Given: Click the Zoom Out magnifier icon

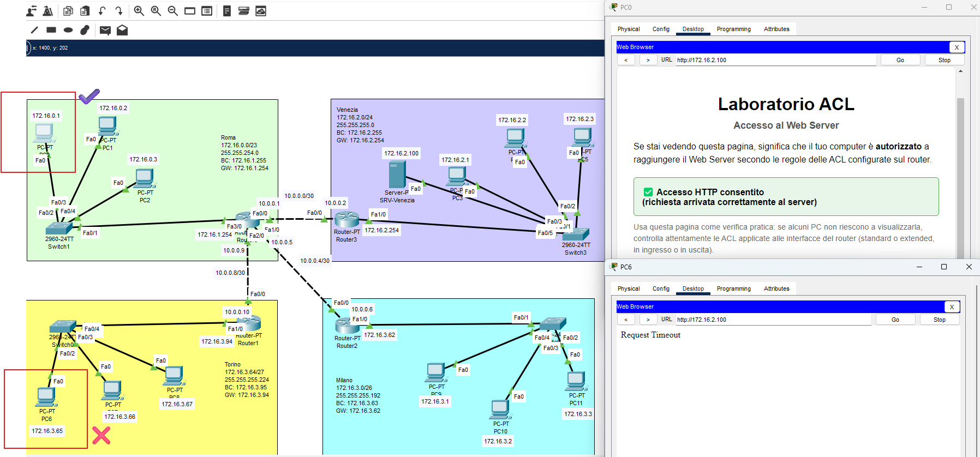Looking at the screenshot, I should click(173, 11).
